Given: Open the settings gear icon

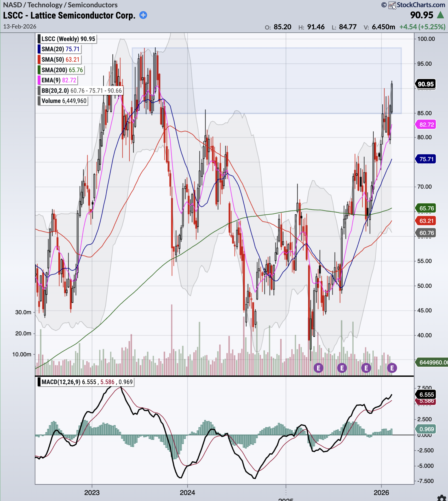Looking at the screenshot, I should point(442,498).
